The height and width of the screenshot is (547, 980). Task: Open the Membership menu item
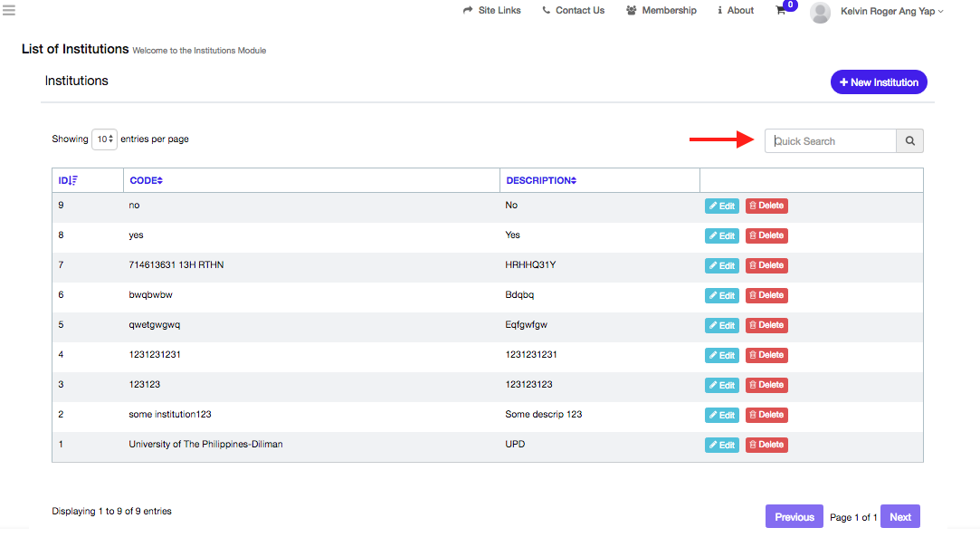pos(661,11)
